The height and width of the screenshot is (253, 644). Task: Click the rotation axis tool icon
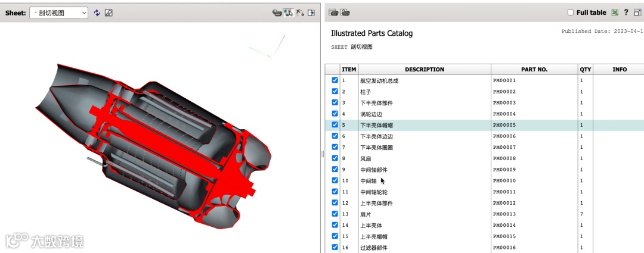pos(300,13)
